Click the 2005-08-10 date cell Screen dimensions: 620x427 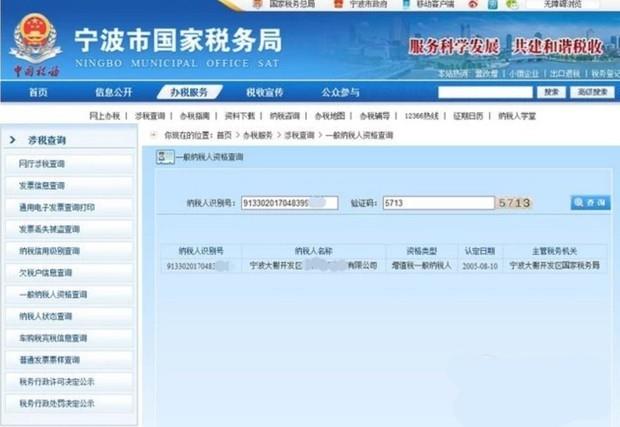pos(480,266)
